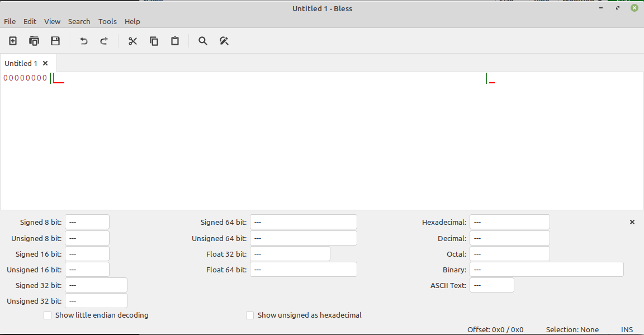Open Find and Replace

click(224, 41)
